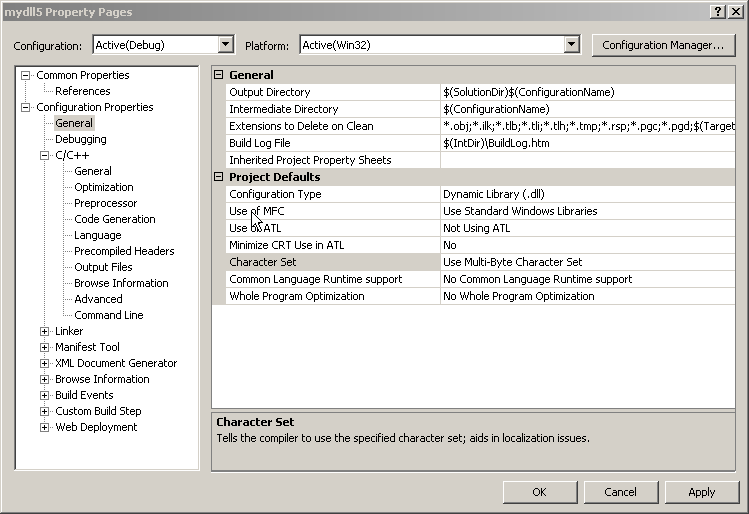This screenshot has width=749, height=514.
Task: Select Advanced in the tree
Action: pos(98,299)
